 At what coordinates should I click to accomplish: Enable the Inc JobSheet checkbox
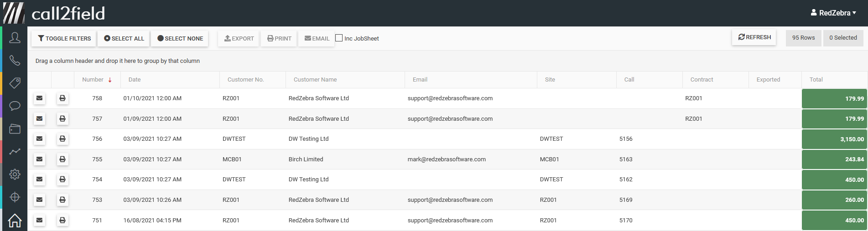[339, 38]
